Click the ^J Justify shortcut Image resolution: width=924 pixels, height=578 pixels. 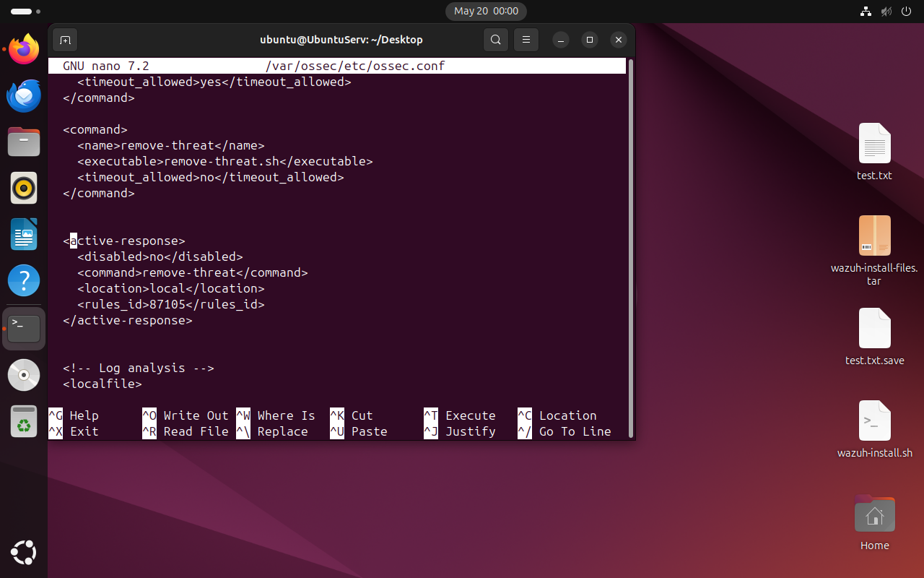460,431
